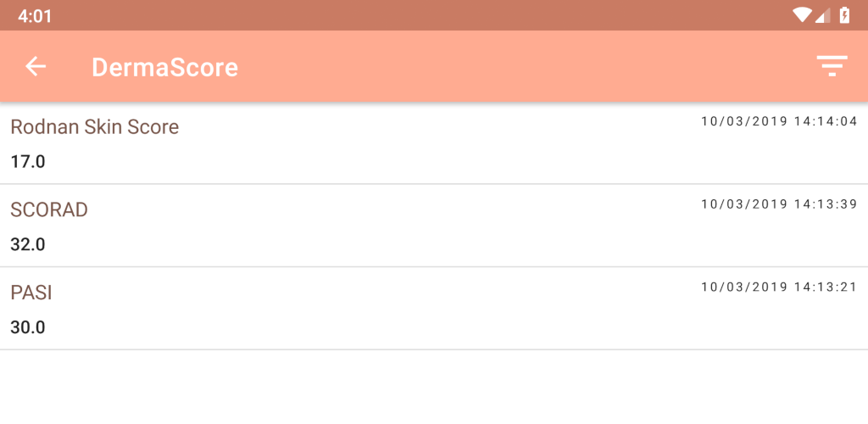The image size is (868, 424).
Task: Tap the 14:13:21 timestamp
Action: click(x=779, y=287)
